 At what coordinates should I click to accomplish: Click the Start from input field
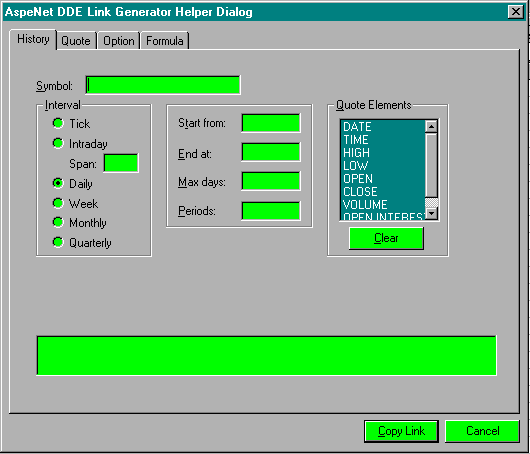tap(271, 123)
